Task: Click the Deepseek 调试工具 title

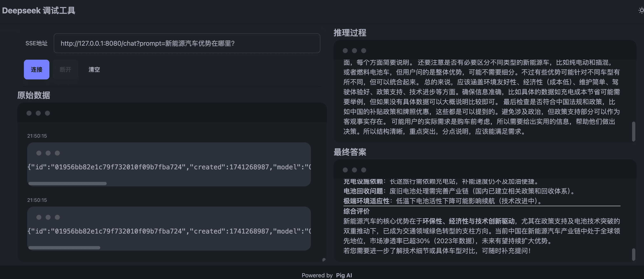Action: 38,10
